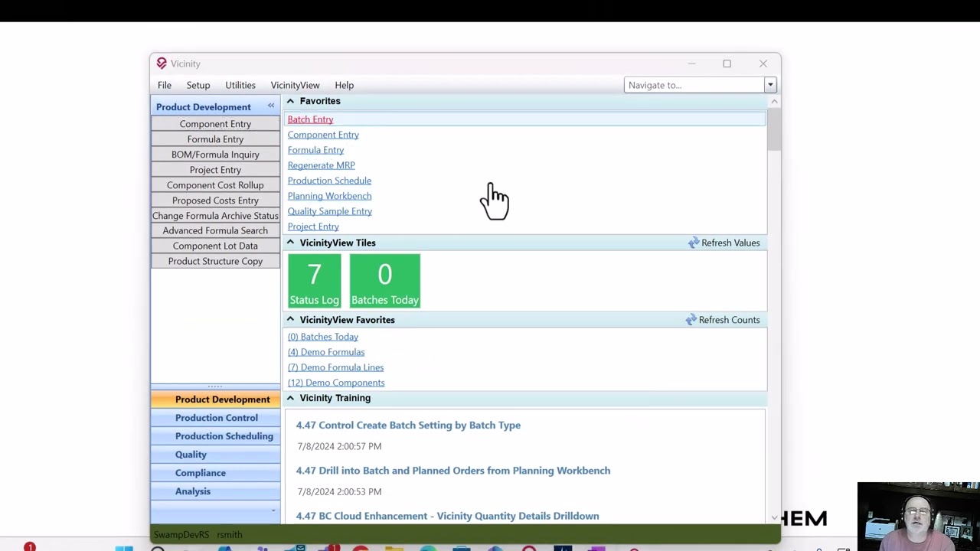Select the Product Development navigation group
The width and height of the screenshot is (980, 551).
pyautogui.click(x=216, y=399)
